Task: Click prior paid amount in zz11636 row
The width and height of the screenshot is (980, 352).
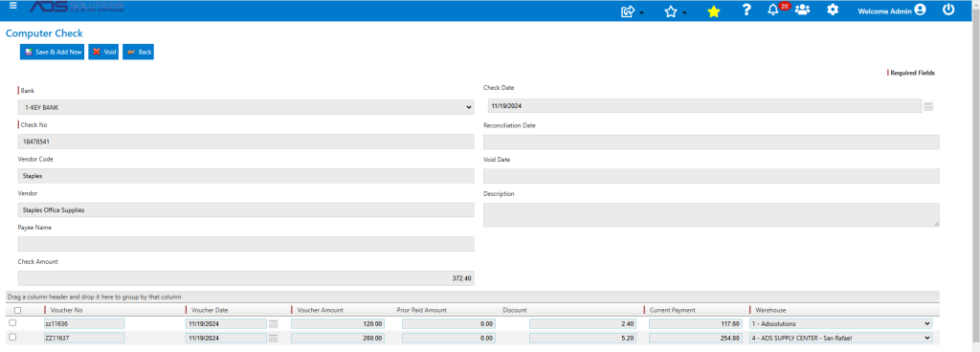Action: (x=449, y=324)
